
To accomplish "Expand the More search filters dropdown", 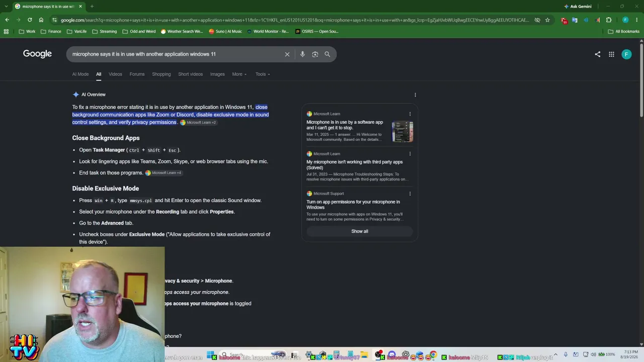I will [x=239, y=74].
